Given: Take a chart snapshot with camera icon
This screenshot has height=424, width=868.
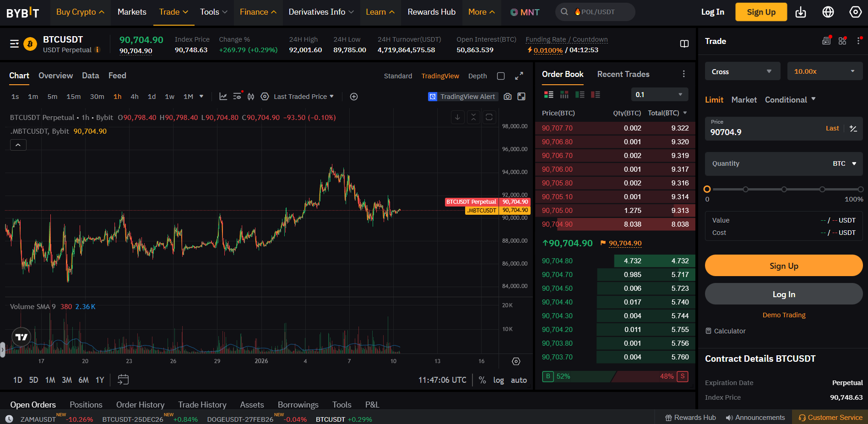Looking at the screenshot, I should tap(507, 97).
